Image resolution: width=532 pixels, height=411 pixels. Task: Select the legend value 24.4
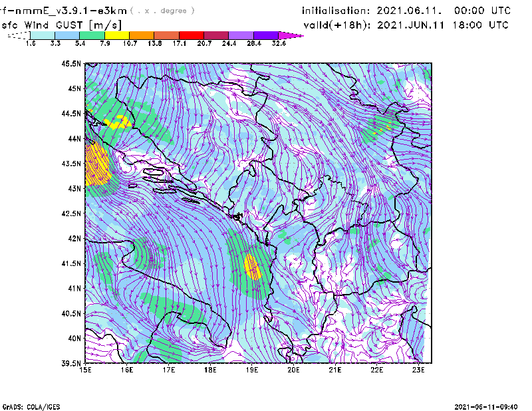pyautogui.click(x=229, y=43)
